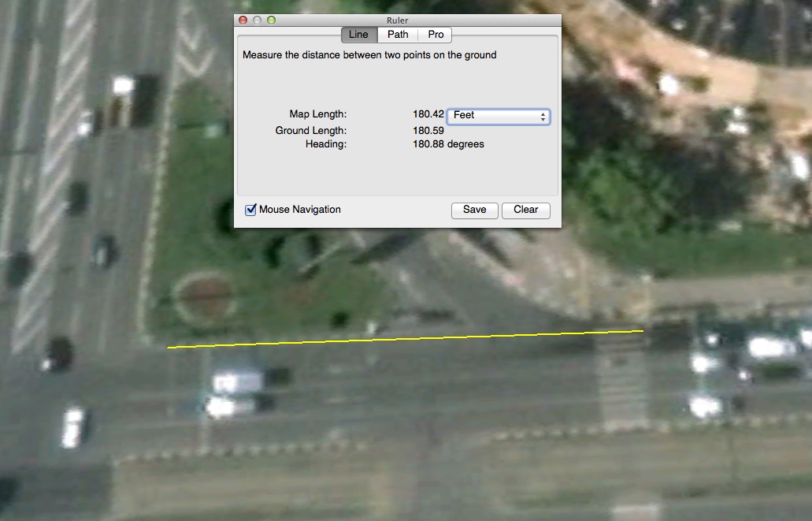The height and width of the screenshot is (521, 812).
Task: Click the Ground Length value 180.59
Action: click(x=428, y=131)
